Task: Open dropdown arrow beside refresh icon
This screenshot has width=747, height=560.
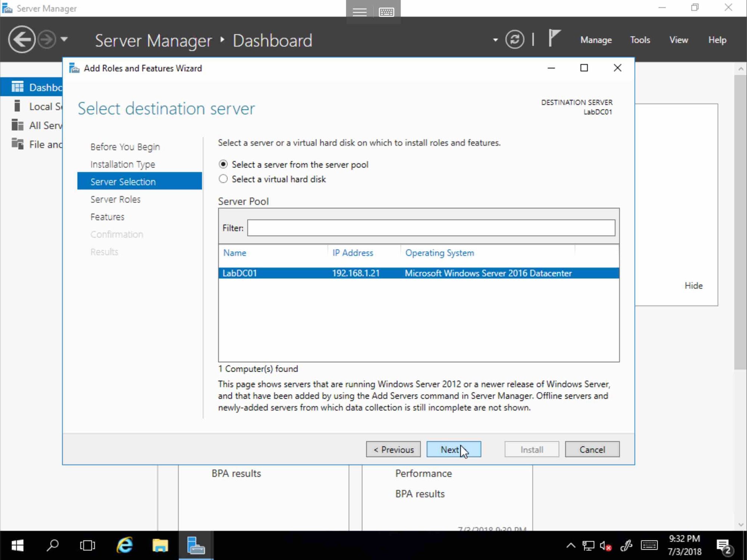Action: coord(495,40)
